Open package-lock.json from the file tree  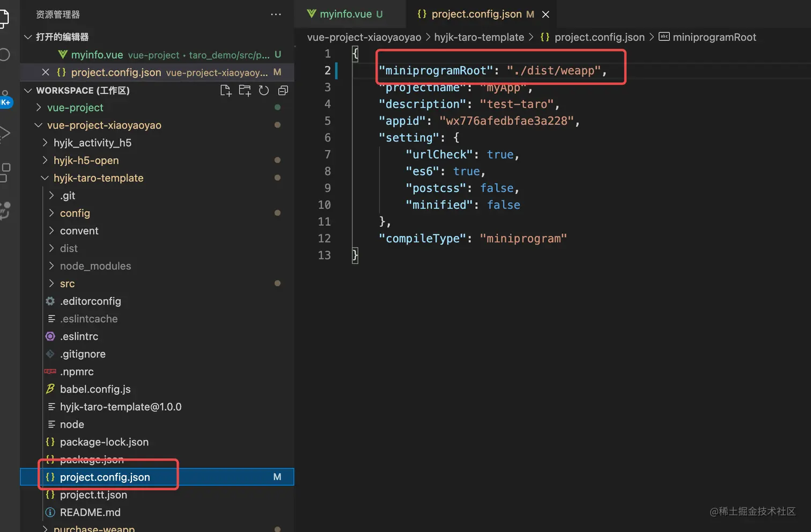(104, 442)
